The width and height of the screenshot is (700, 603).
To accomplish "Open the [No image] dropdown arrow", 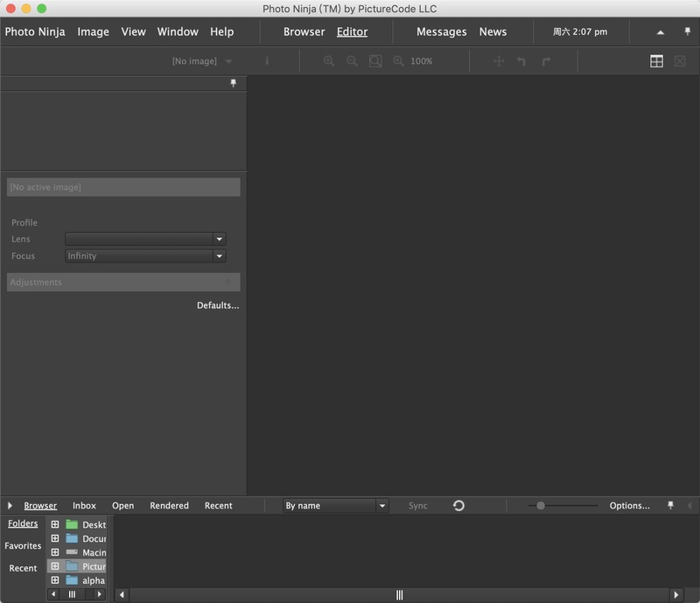I will pos(228,61).
